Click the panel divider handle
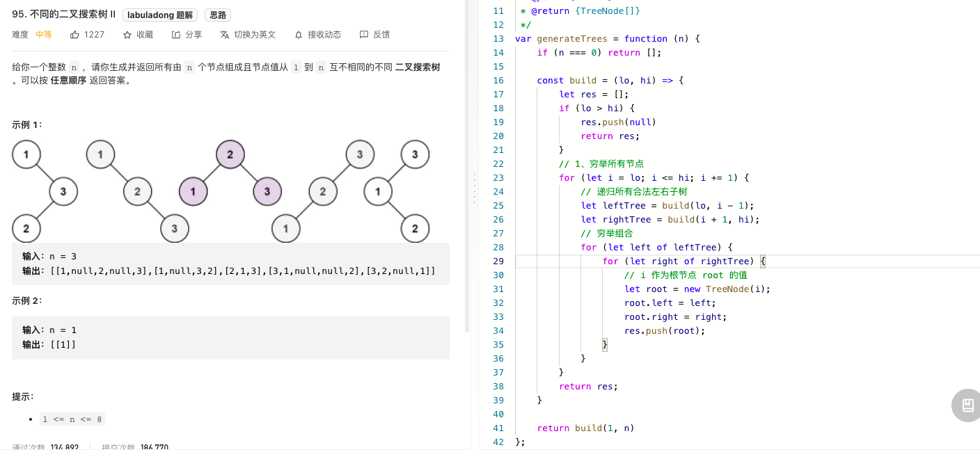This screenshot has height=452, width=980. (475, 188)
